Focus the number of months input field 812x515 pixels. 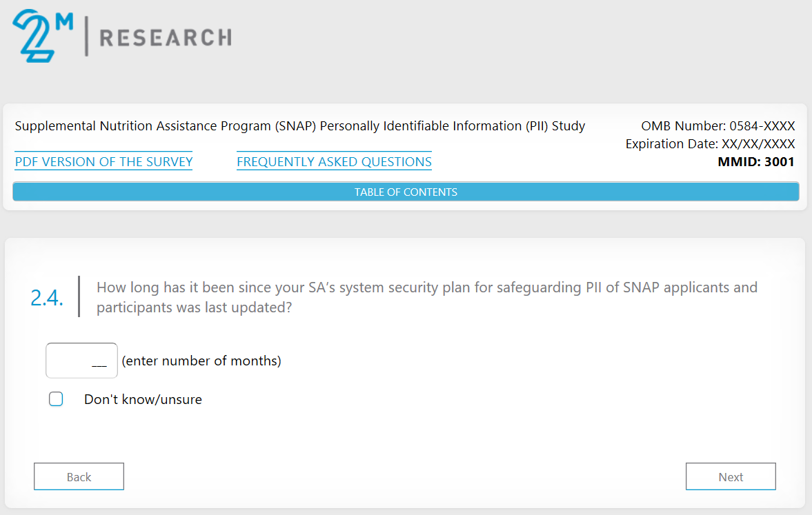pyautogui.click(x=81, y=361)
